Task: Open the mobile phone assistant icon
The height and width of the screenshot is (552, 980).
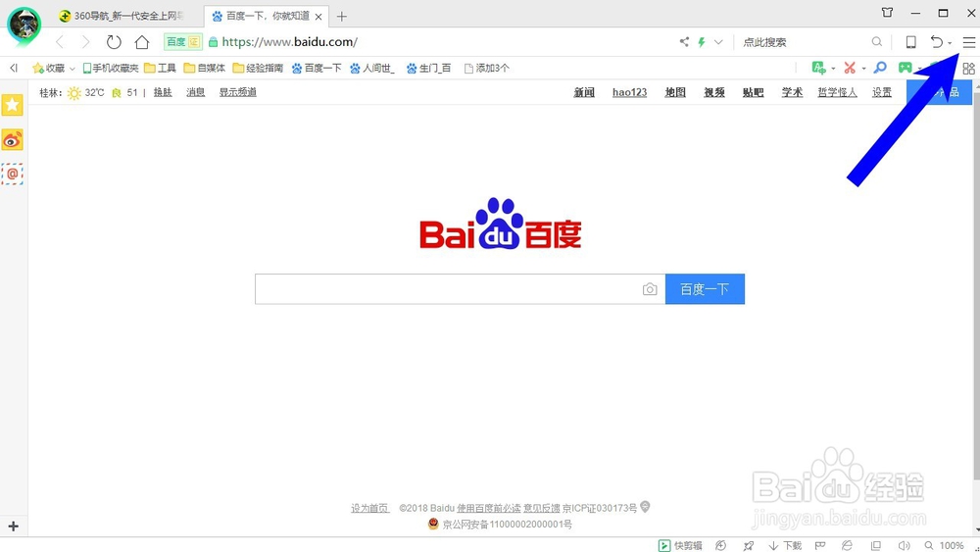Action: pos(911,42)
